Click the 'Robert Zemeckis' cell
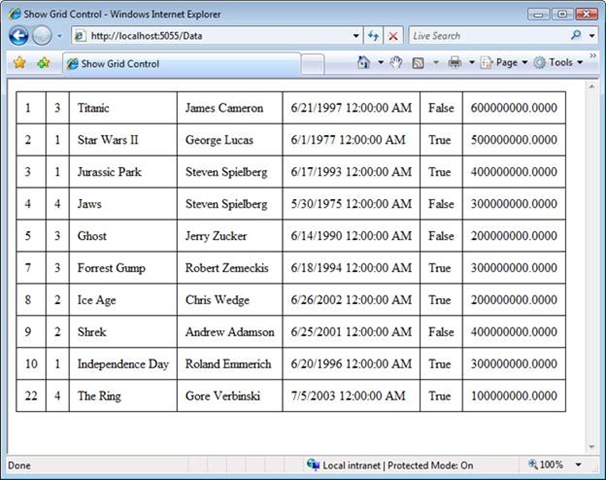This screenshot has height=480, width=606. pos(230,268)
